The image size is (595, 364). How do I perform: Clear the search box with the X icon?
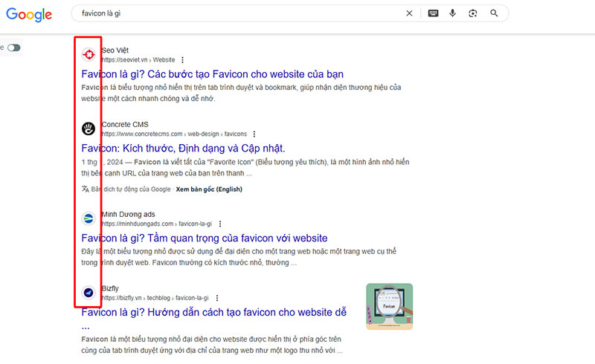pos(409,13)
